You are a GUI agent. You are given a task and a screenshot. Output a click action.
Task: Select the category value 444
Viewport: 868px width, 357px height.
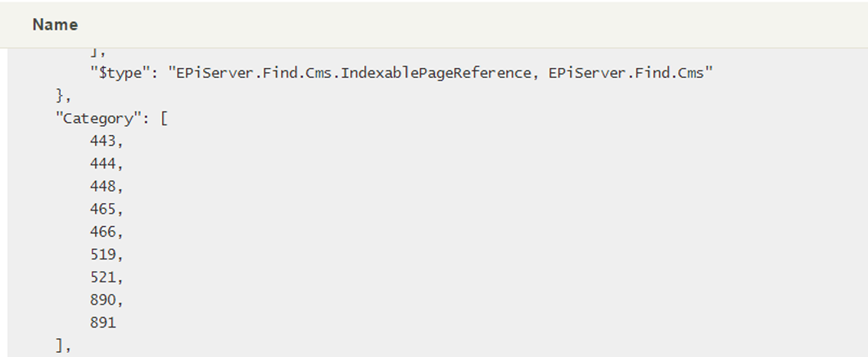(104, 164)
